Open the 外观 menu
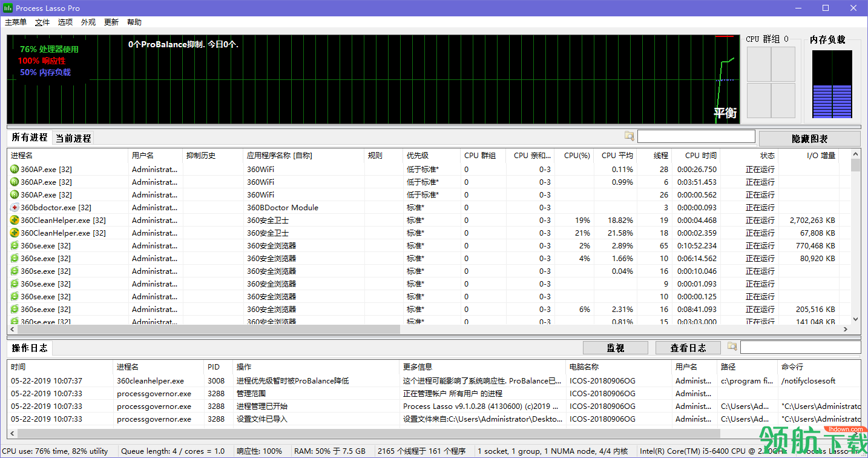Viewport: 868px width, 458px height. pyautogui.click(x=88, y=22)
